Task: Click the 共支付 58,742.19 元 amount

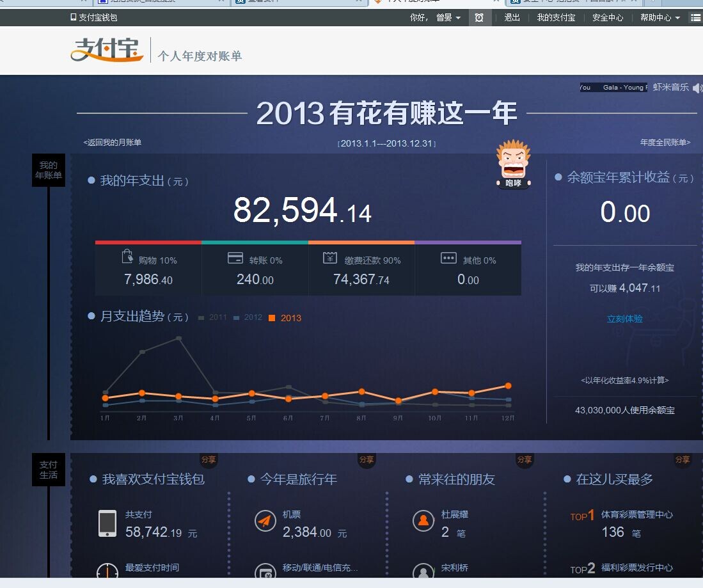Action: pyautogui.click(x=161, y=532)
